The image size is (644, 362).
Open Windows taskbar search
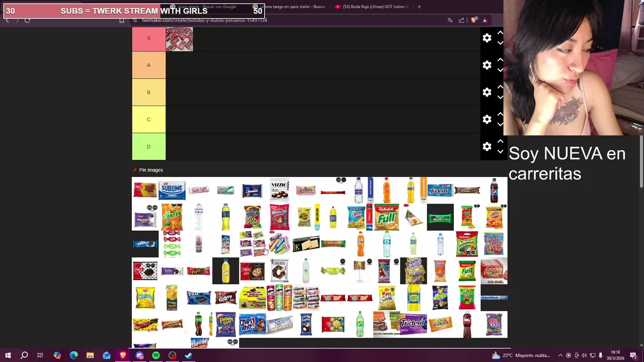(24, 355)
